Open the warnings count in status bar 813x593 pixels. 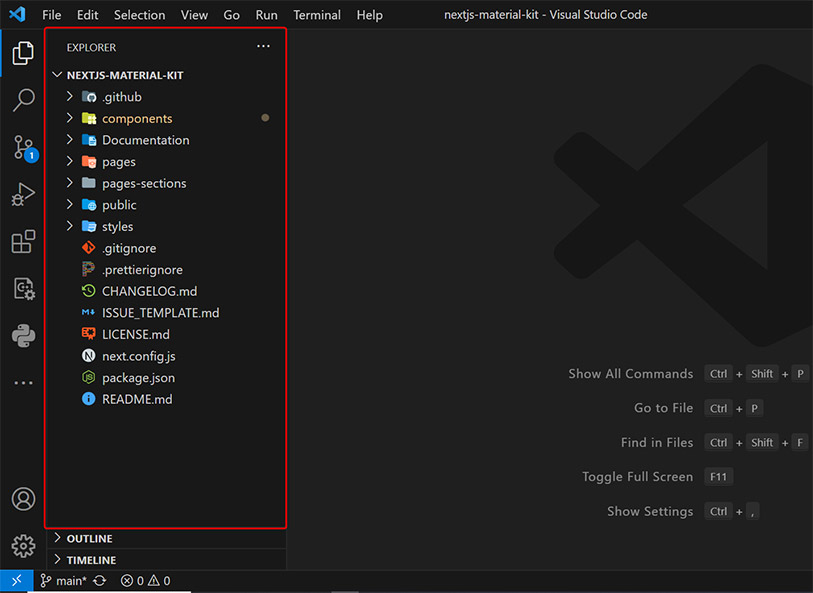(159, 581)
